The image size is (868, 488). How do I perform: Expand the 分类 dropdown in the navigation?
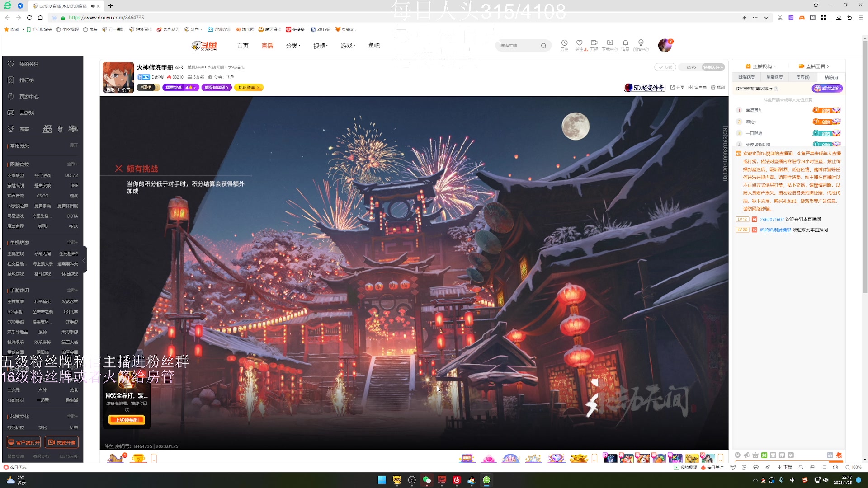(x=293, y=45)
